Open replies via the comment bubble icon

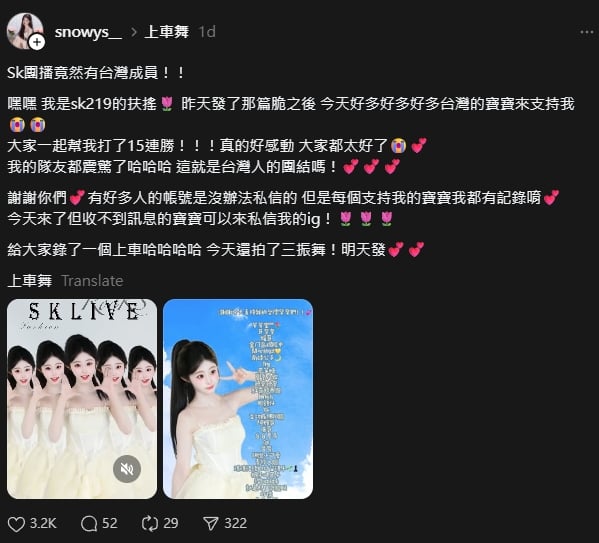pos(89,524)
